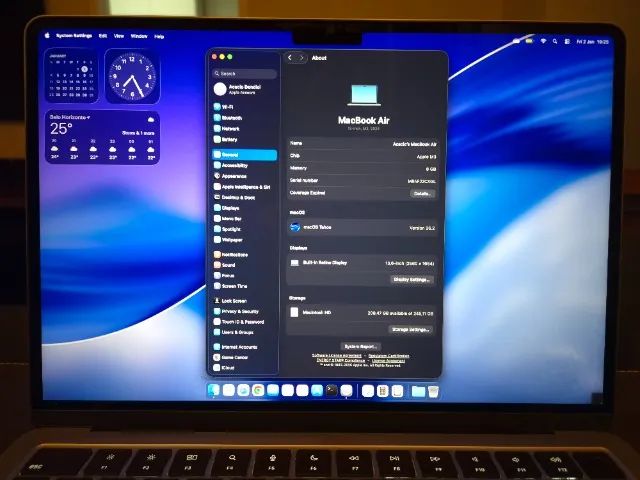
Task: Launch Google Chrome from the Dock
Action: (x=258, y=391)
